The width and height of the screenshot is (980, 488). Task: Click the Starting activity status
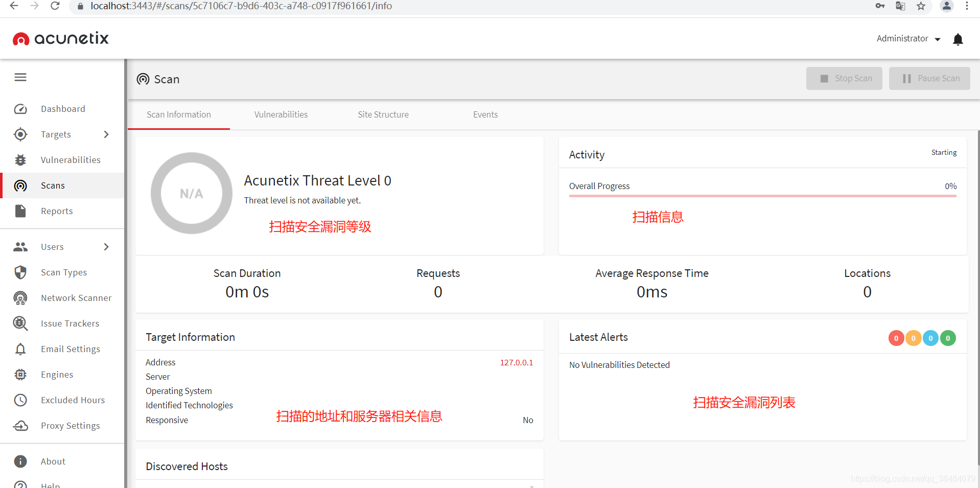point(944,152)
